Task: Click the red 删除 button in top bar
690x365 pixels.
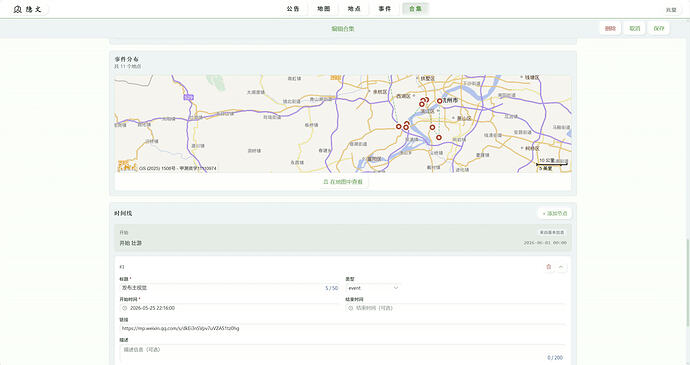Action: pyautogui.click(x=610, y=28)
